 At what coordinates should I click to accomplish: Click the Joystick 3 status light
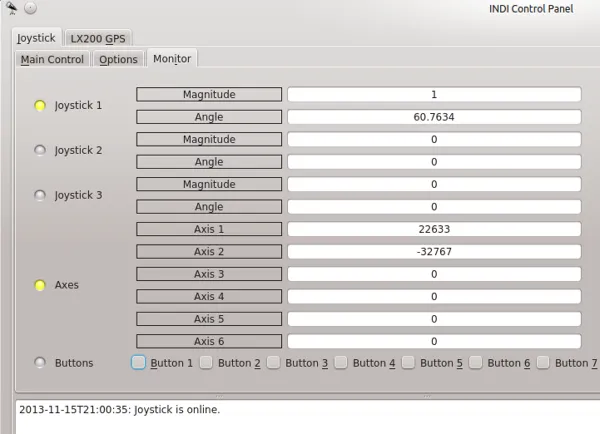click(40, 195)
